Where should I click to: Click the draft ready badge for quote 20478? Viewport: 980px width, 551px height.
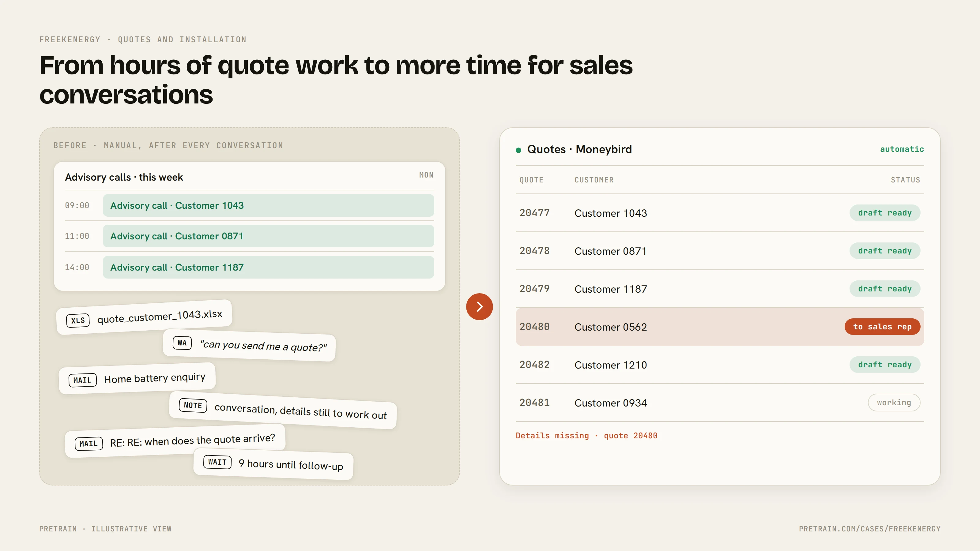(x=885, y=251)
